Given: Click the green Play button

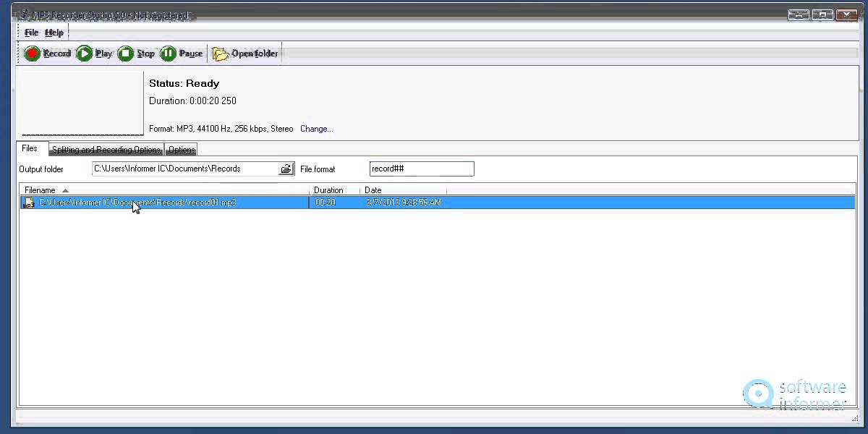Looking at the screenshot, I should click(95, 54).
